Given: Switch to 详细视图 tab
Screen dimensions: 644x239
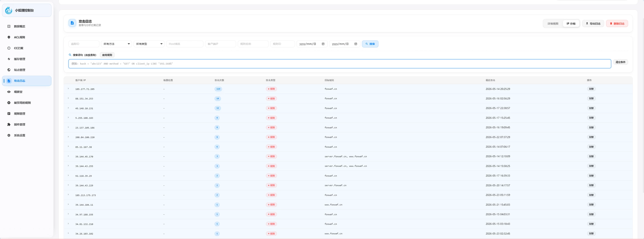Looking at the screenshot, I should pyautogui.click(x=553, y=24).
